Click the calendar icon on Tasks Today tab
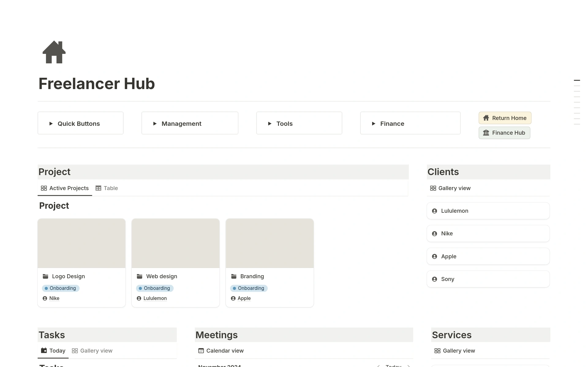588x367 pixels. [x=44, y=350]
